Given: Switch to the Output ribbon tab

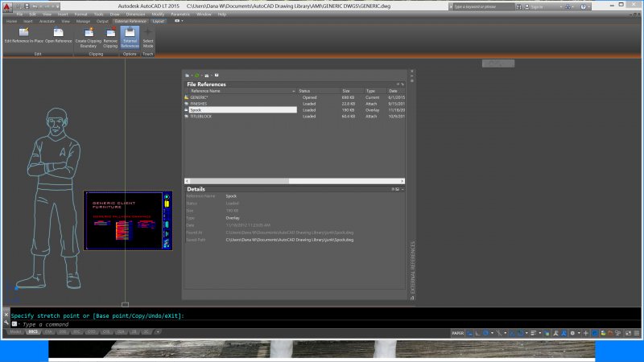Looking at the screenshot, I should click(102, 22).
